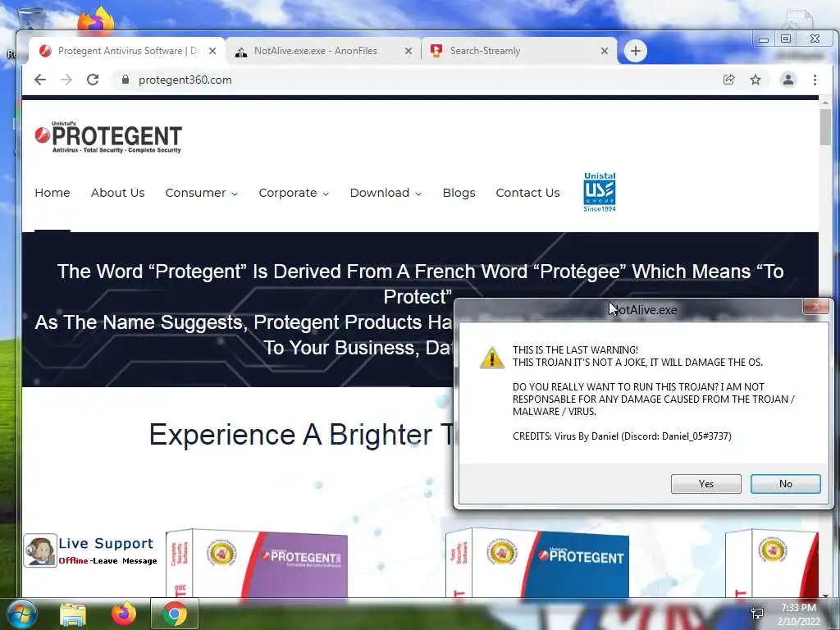Click the Chrome forward arrow

66,80
